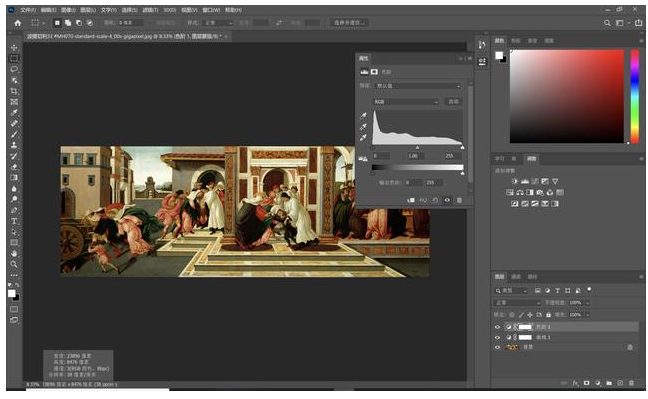648x399 pixels.
Task: Hide the top Levels 1 adjustment layer
Action: 498,327
